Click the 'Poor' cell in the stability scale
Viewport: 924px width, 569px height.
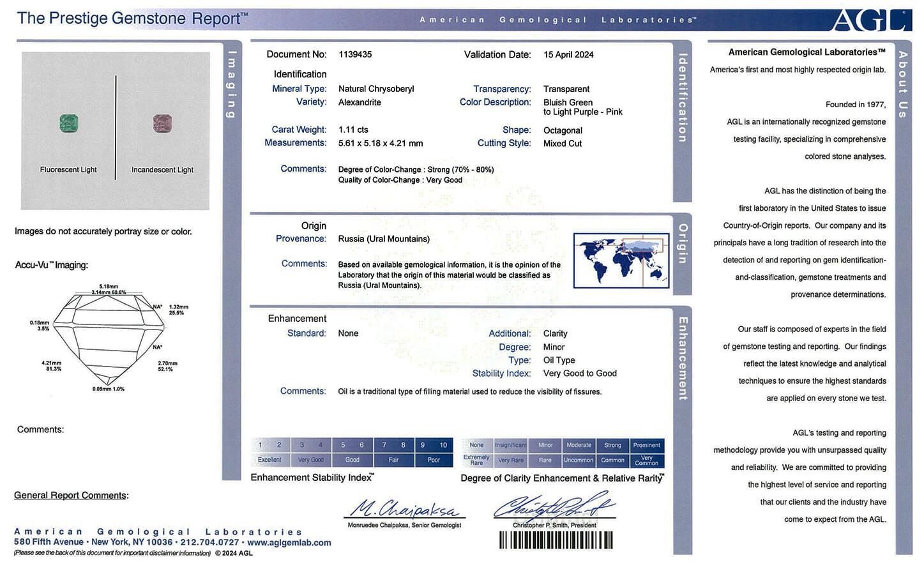[434, 460]
